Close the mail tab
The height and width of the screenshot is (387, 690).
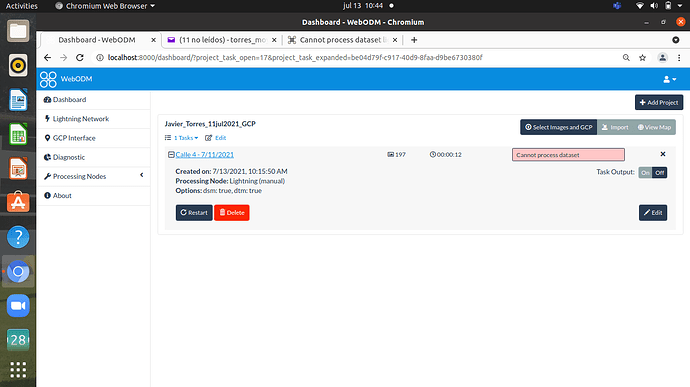274,40
